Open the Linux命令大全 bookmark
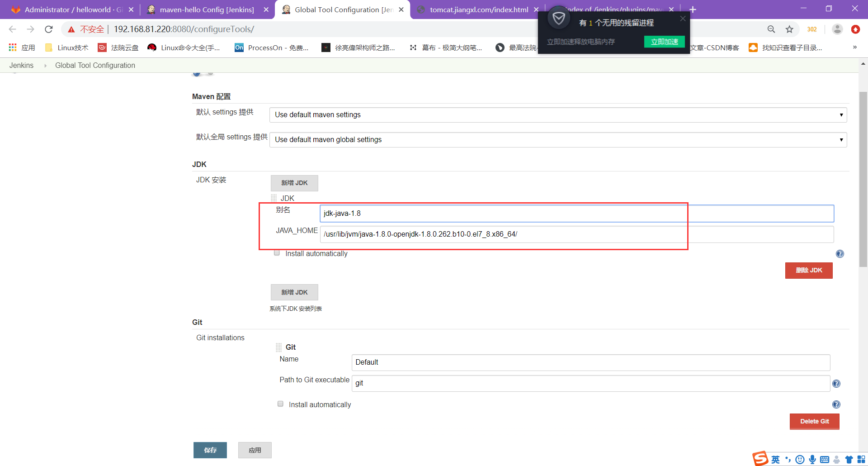 pyautogui.click(x=184, y=48)
